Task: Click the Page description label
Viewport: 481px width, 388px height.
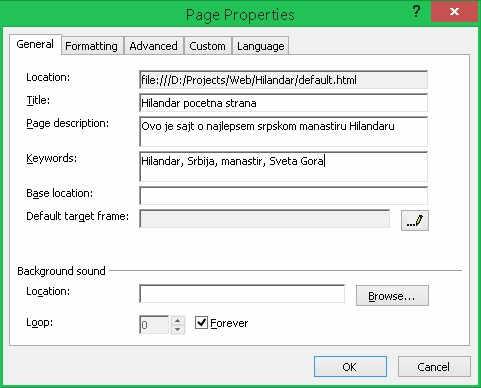Action: [67, 123]
